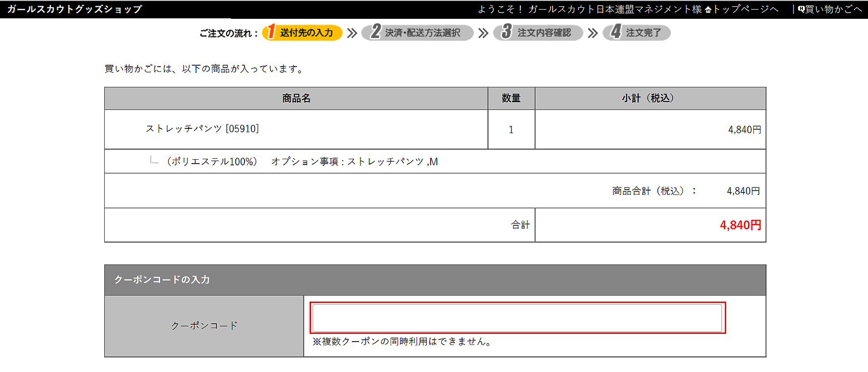Click the 買い物かごには、以下の商品が入っています message
The width and height of the screenshot is (868, 372).
(x=205, y=69)
